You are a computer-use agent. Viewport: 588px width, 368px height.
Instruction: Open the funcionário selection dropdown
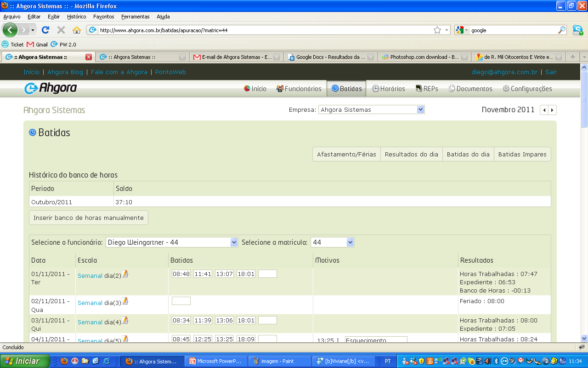172,242
